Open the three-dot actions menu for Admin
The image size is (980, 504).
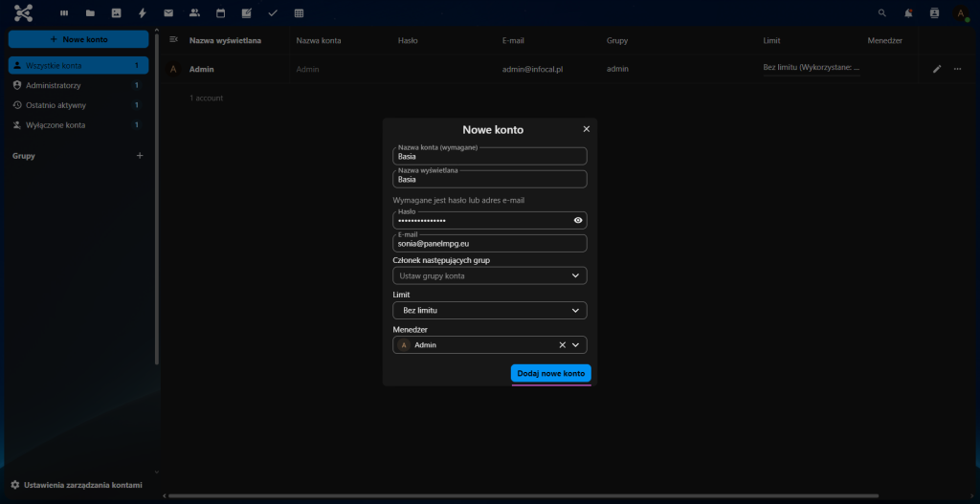[x=957, y=69]
